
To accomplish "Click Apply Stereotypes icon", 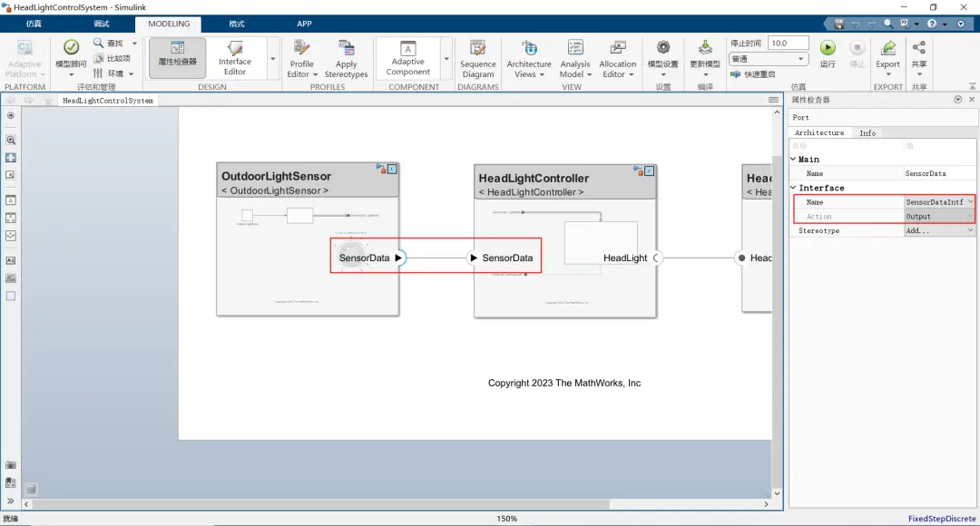I will [x=347, y=48].
